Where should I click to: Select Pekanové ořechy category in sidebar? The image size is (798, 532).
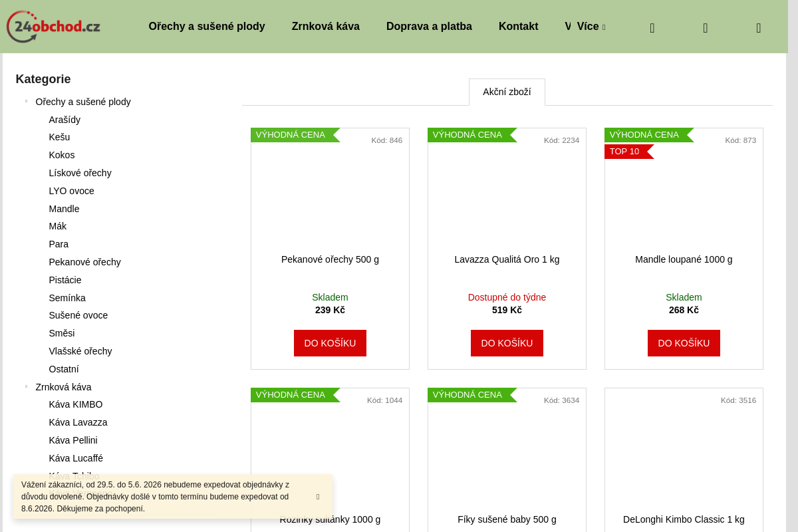(x=84, y=262)
